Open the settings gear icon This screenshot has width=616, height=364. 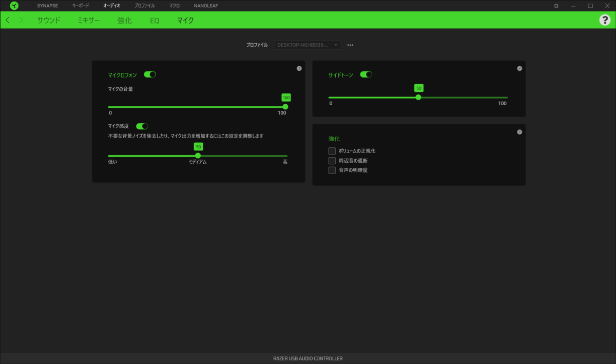tap(556, 6)
